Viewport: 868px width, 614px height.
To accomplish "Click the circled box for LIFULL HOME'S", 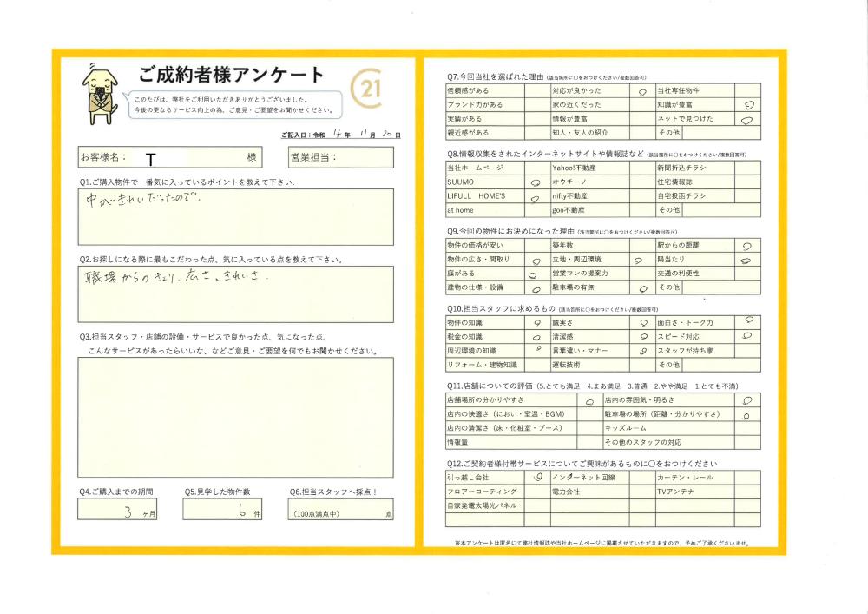I will point(537,196).
